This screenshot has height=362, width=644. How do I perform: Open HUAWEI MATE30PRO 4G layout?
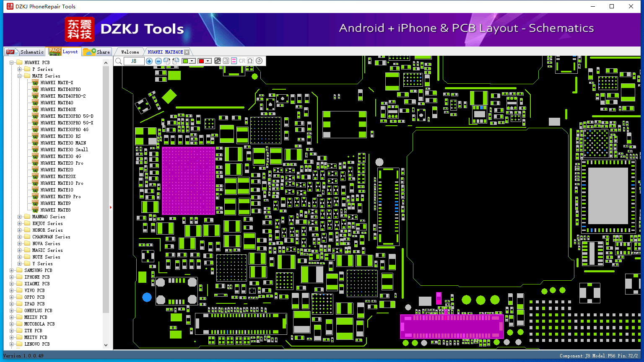pyautogui.click(x=64, y=129)
